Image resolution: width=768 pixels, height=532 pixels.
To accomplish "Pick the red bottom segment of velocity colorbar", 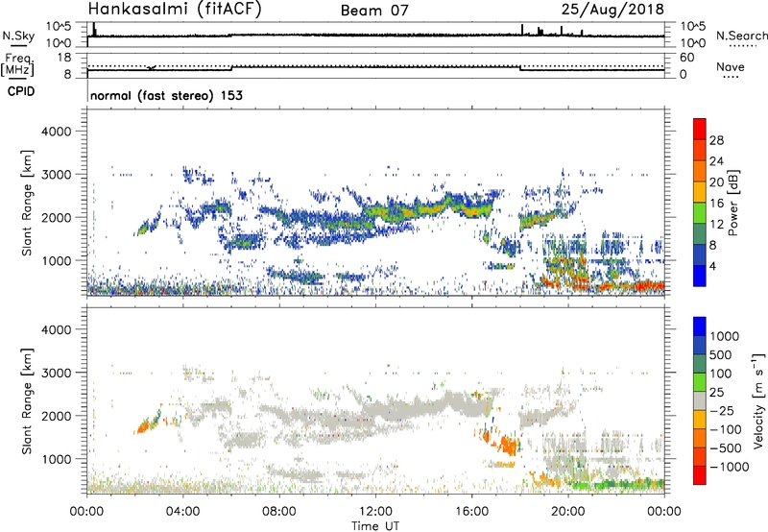I will click(x=700, y=475).
